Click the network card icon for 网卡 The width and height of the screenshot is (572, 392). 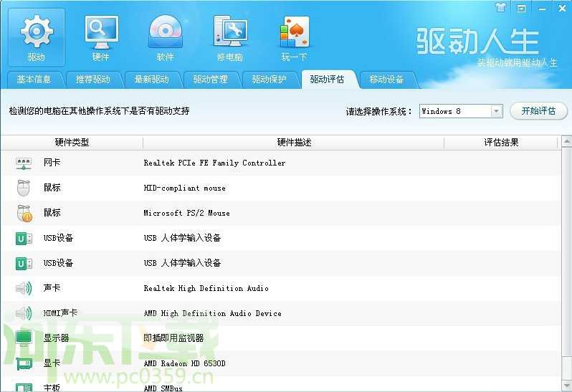click(24, 163)
